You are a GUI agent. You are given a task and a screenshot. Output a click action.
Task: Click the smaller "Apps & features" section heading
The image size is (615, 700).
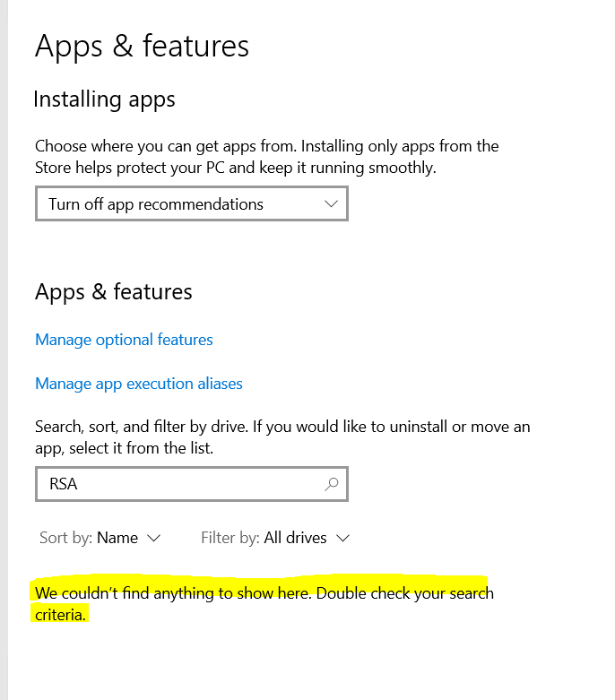coord(114,292)
